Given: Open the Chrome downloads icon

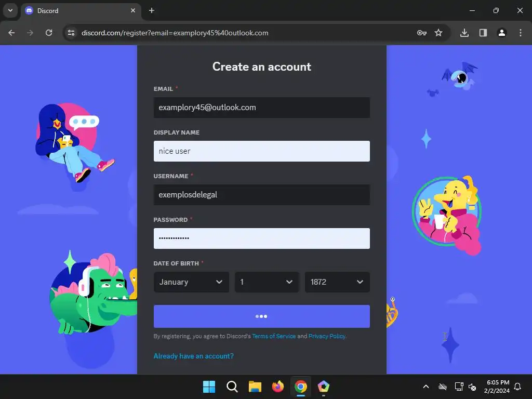Looking at the screenshot, I should point(464,33).
